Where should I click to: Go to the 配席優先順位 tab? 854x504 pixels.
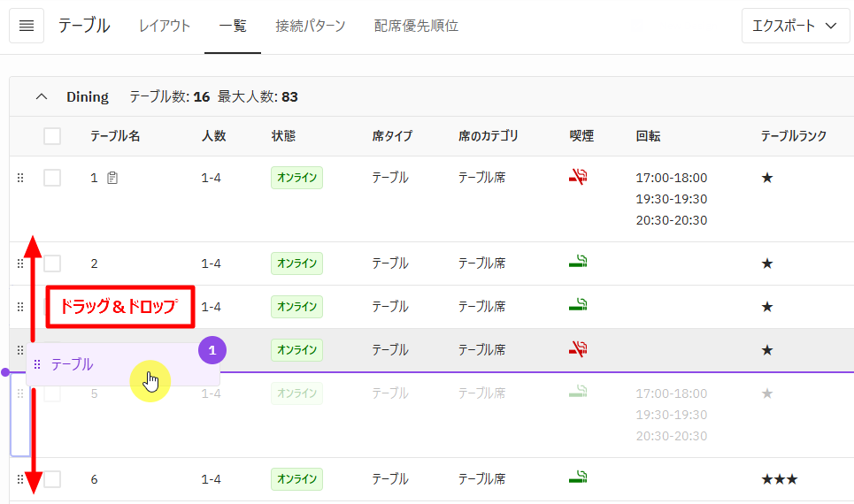pyautogui.click(x=416, y=26)
